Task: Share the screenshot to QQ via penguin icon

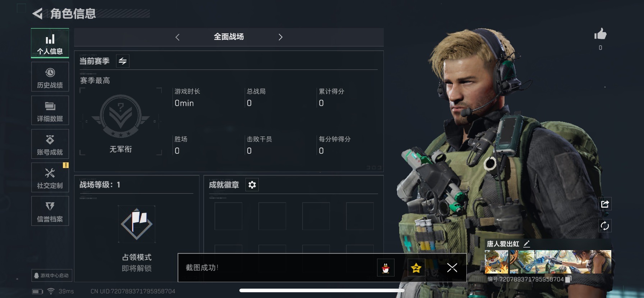Action: pyautogui.click(x=386, y=268)
